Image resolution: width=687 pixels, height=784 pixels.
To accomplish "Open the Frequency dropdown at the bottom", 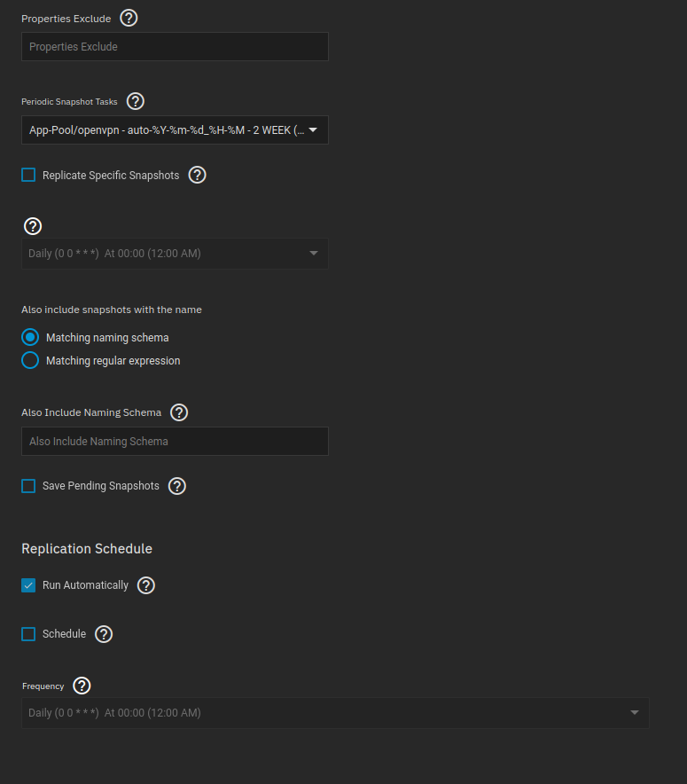I will pos(335,713).
